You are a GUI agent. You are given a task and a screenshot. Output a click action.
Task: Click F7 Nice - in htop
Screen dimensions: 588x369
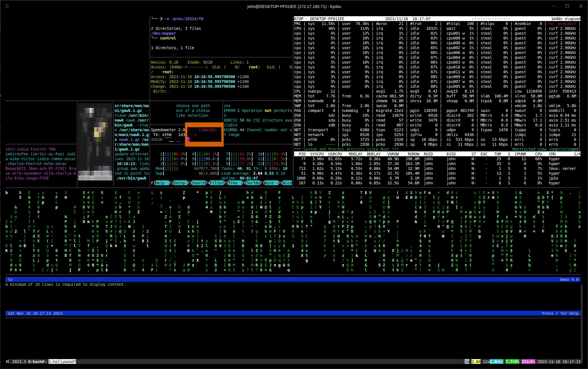point(269,183)
